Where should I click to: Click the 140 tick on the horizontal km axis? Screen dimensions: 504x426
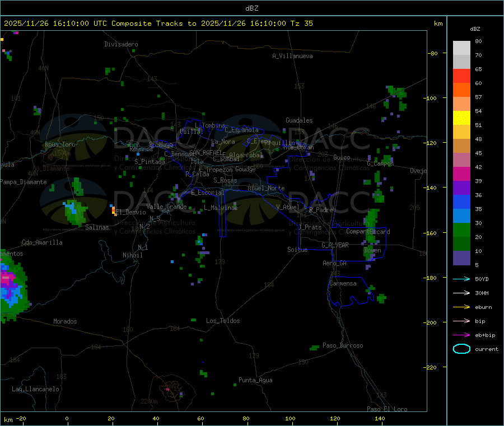point(380,418)
